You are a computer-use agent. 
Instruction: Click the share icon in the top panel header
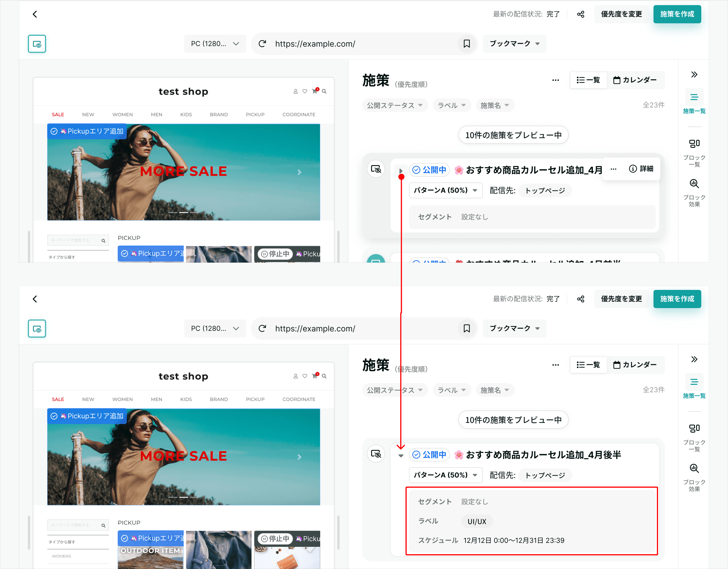tap(581, 14)
